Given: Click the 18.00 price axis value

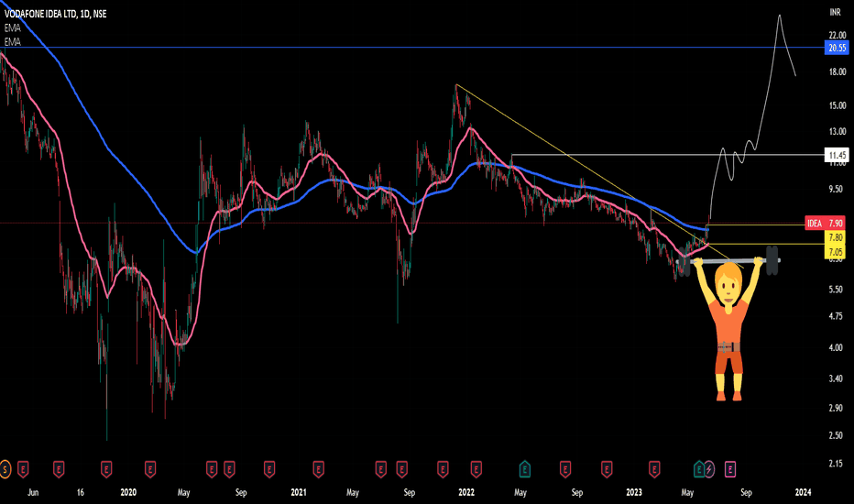Looking at the screenshot, I should (838, 71).
